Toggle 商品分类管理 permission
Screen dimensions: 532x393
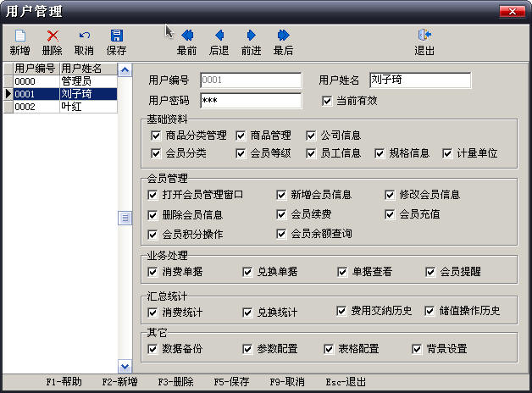(x=156, y=136)
